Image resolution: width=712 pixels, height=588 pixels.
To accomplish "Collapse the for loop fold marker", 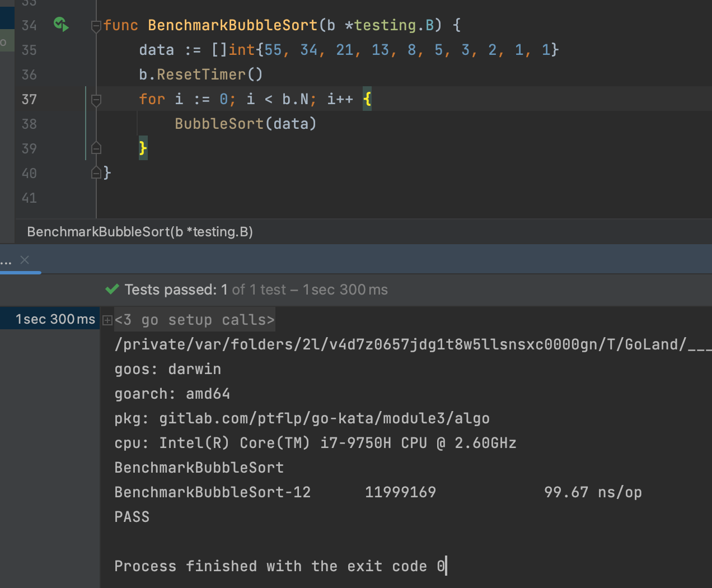I will (96, 100).
